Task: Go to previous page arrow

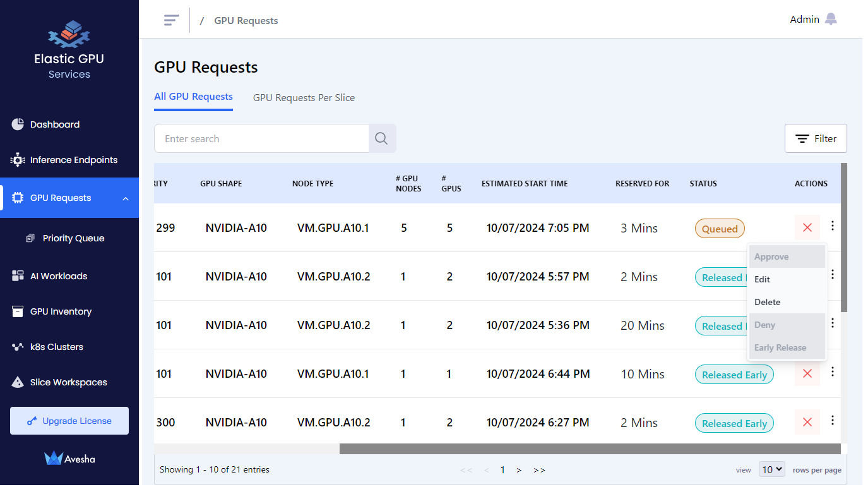Action: click(486, 470)
